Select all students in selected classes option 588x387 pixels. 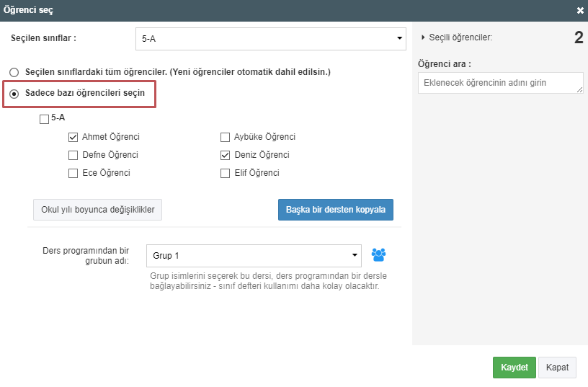click(x=14, y=72)
